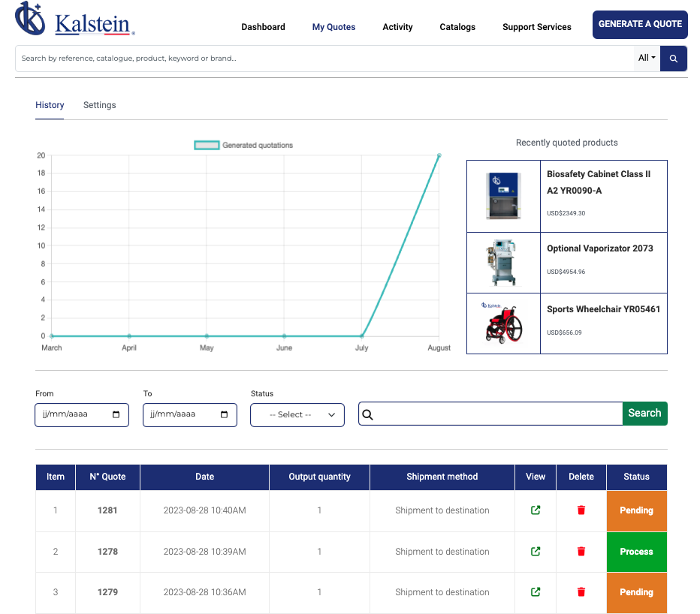Open quote 1279 with the view icon
Viewport: 700px width, 614px height.
pyautogui.click(x=536, y=592)
